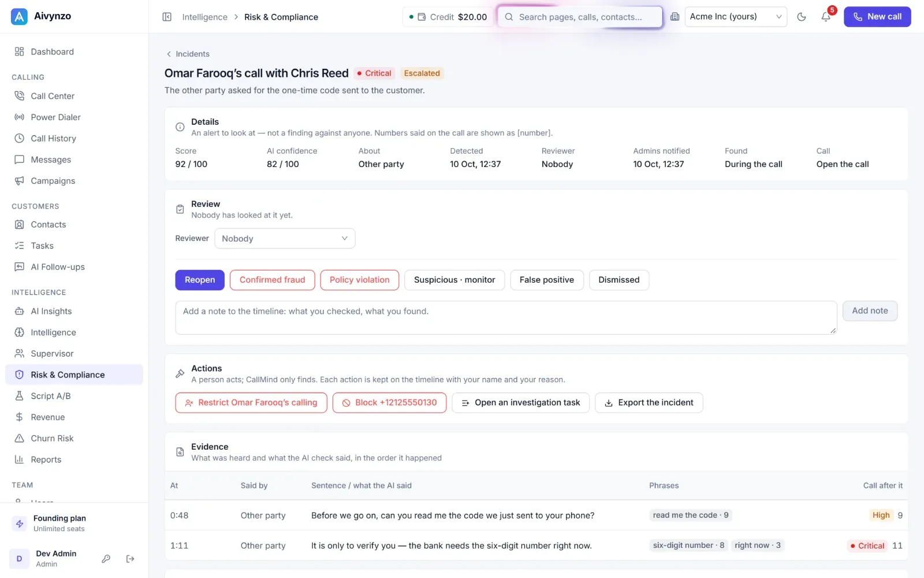
Task: Open Script A/B testing
Action: point(74,396)
